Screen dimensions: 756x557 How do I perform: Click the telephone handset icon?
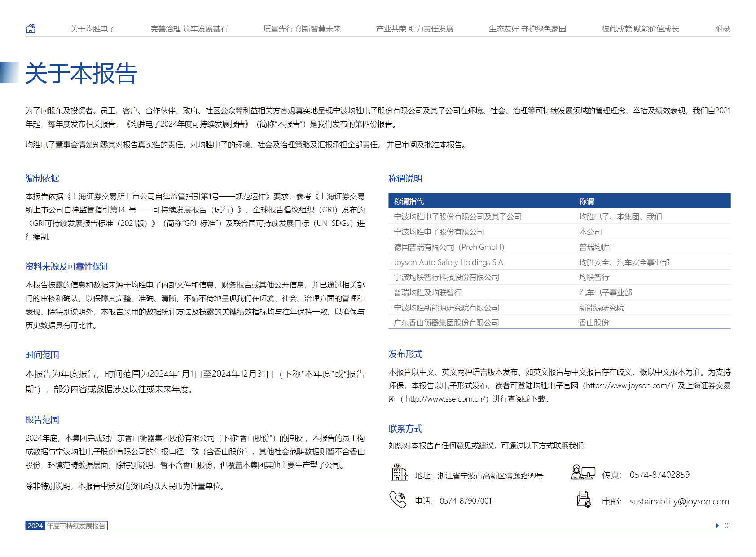click(398, 500)
